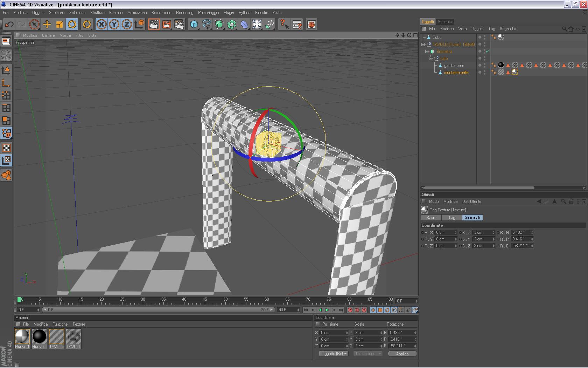Play the animation backward

[320, 310]
